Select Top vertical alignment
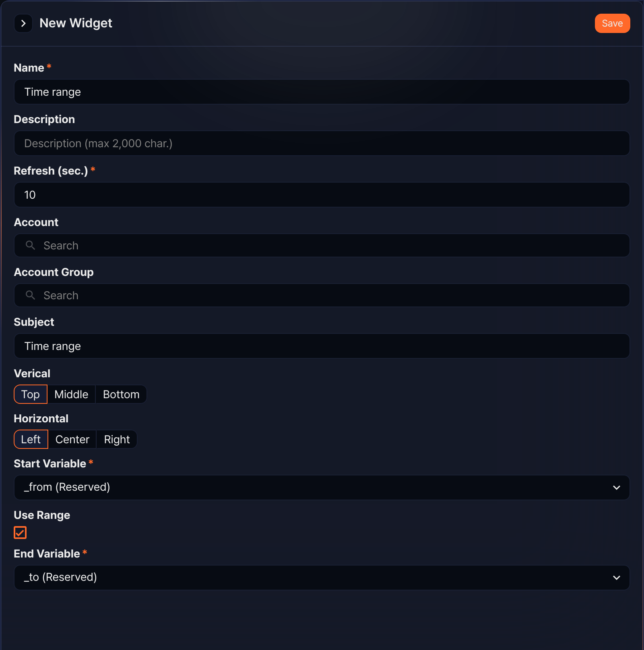Screen dimensions: 644x650 pos(31,394)
